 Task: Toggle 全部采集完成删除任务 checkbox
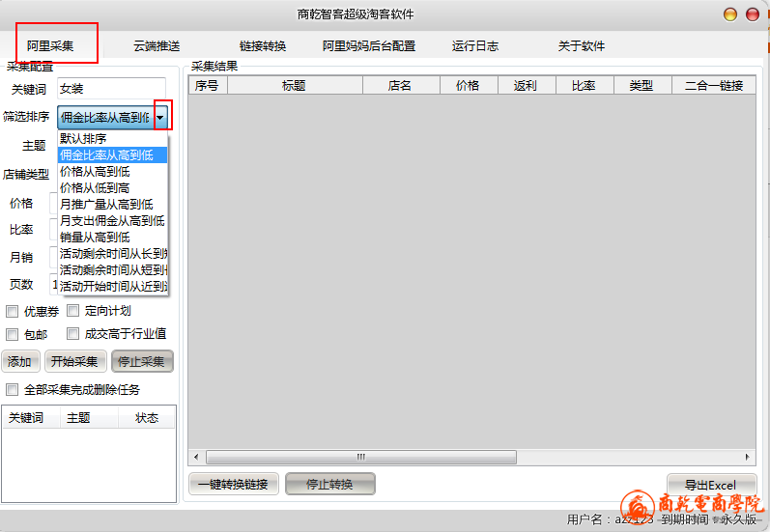[12, 390]
